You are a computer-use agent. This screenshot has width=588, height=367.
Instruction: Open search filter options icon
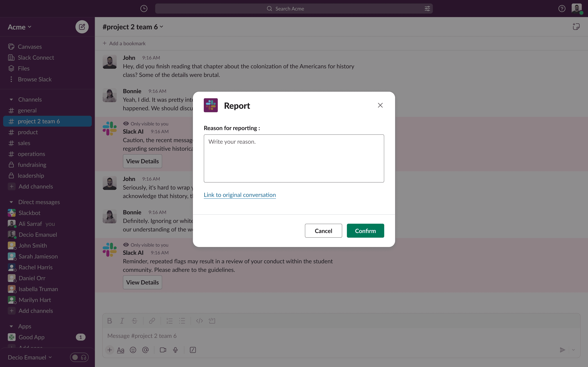427,9
